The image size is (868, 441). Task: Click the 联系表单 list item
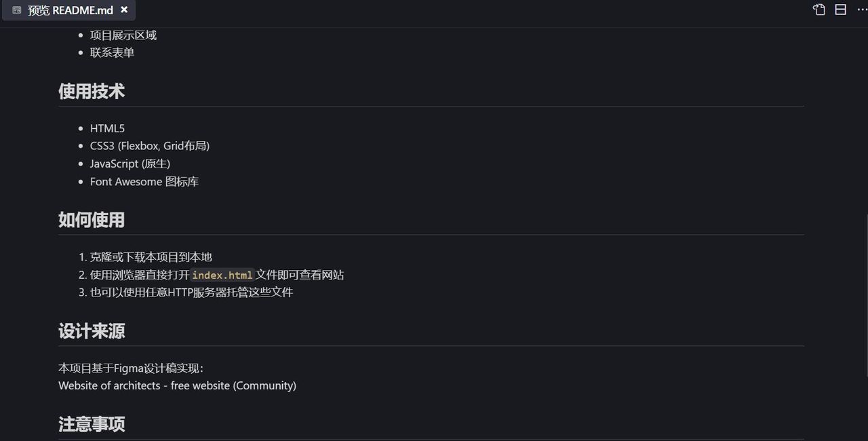[112, 53]
